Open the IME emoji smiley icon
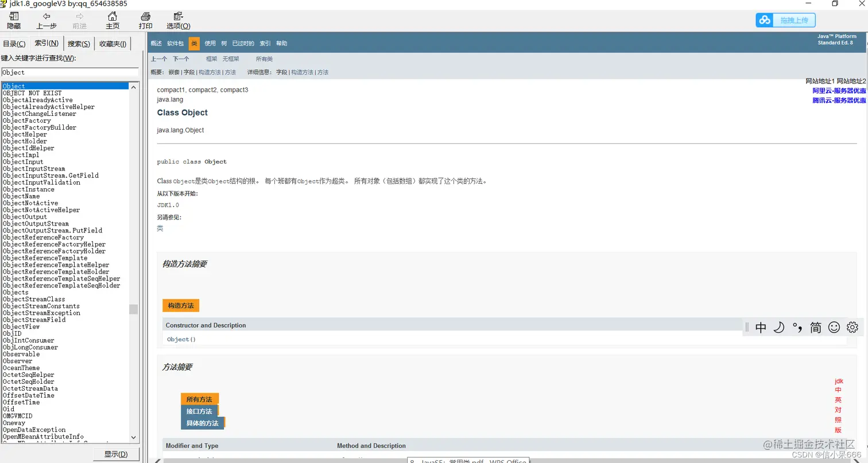This screenshot has height=463, width=868. coord(834,328)
